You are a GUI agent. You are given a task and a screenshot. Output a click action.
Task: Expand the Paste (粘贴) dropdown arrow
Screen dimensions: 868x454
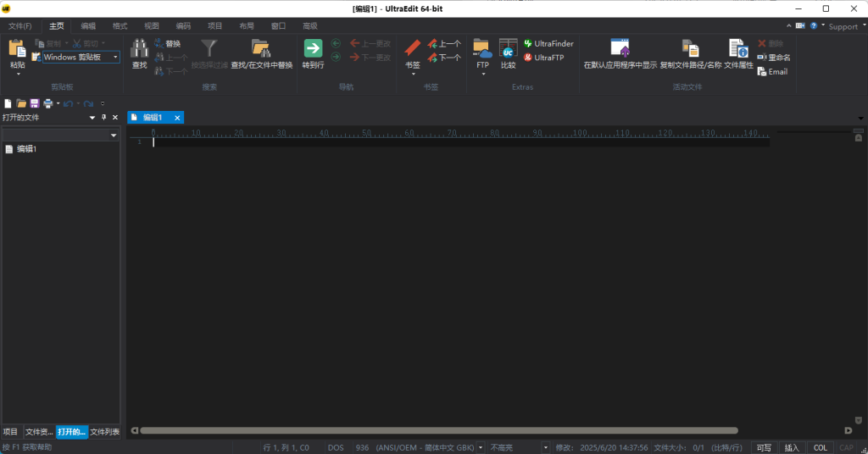click(x=18, y=74)
